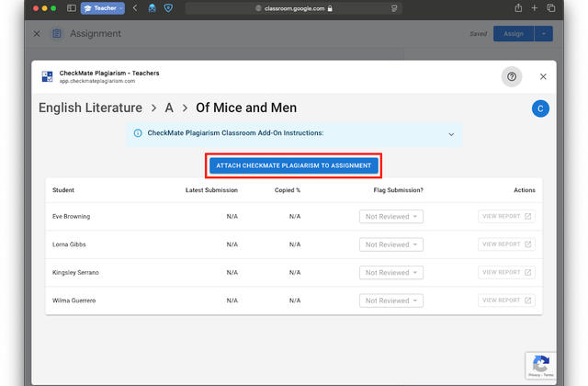This screenshot has height=386, width=588.
Task: Click the reader icon in address bar
Action: [x=394, y=8]
